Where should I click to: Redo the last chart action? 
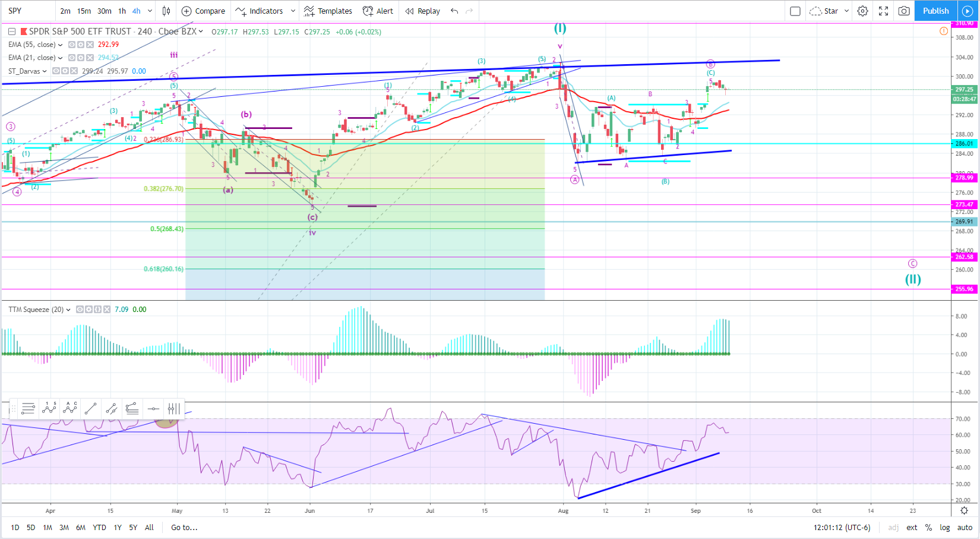click(x=469, y=11)
